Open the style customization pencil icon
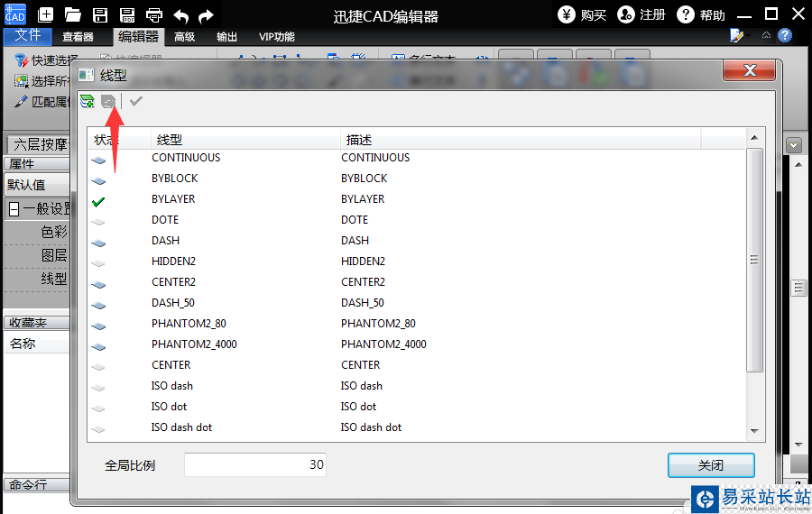The image size is (812, 514). pos(736,35)
